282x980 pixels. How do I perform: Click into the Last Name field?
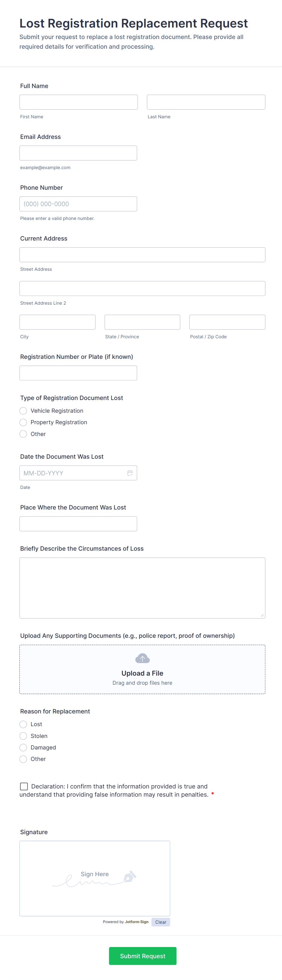(x=206, y=102)
